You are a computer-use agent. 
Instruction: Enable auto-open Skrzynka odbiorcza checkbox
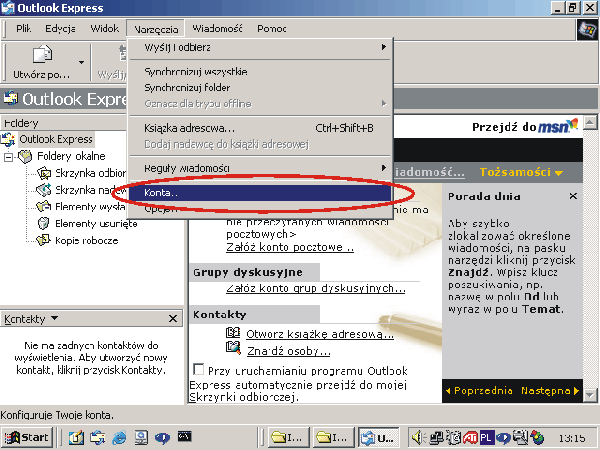coord(198,367)
